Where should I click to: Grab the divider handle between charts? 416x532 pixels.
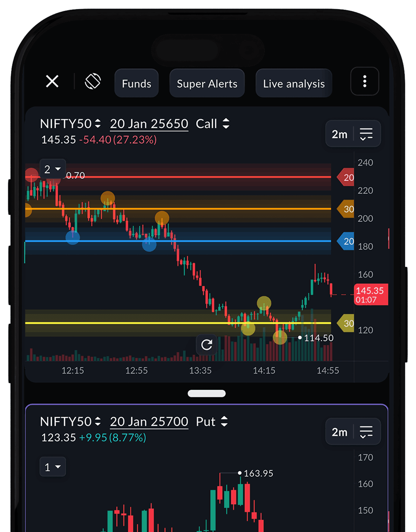tap(207, 393)
